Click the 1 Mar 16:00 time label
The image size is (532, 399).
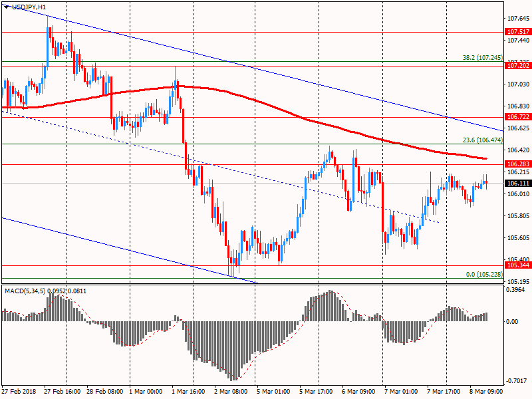[188, 391]
